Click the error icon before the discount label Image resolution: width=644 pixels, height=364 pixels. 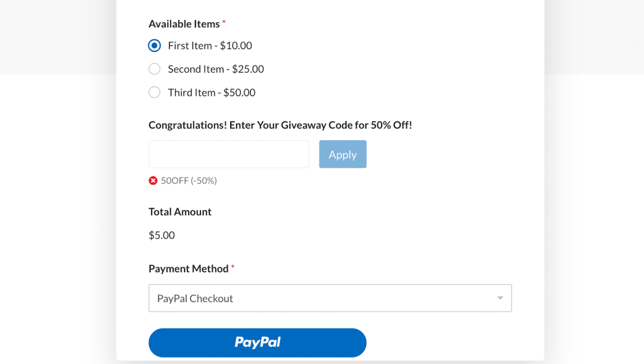click(x=153, y=180)
